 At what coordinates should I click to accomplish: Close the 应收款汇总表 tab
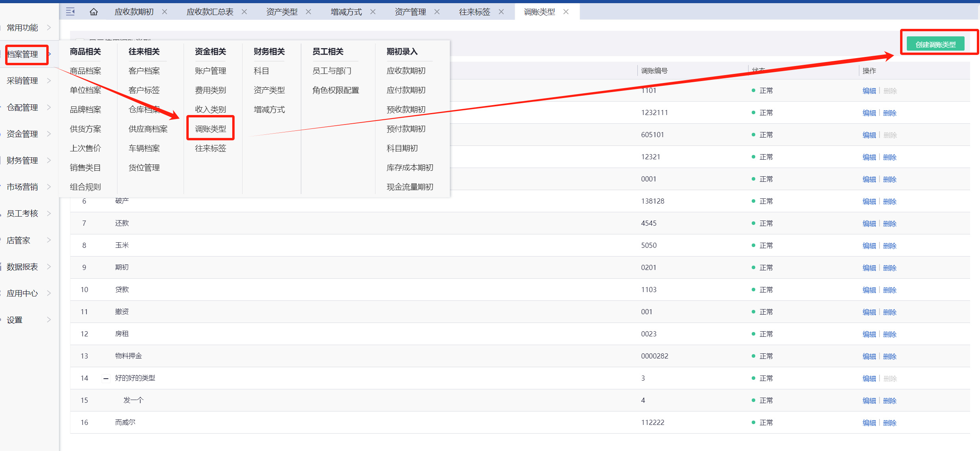coord(245,12)
